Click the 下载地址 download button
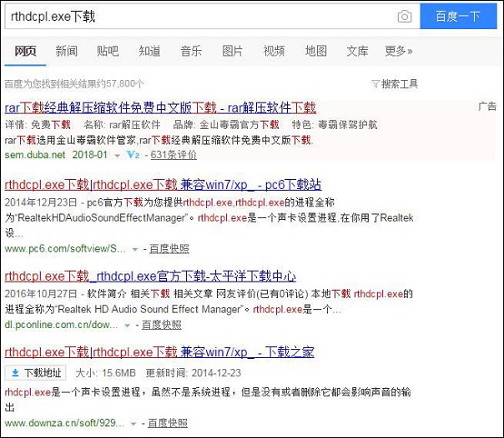Image resolution: width=504 pixels, height=438 pixels. click(35, 373)
